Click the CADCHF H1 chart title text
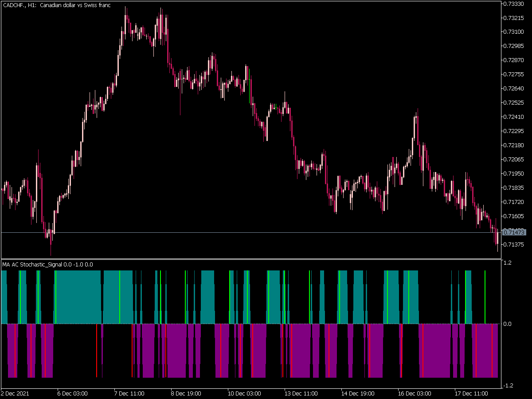Viewport: 532px width, 399px height. click(57, 5)
